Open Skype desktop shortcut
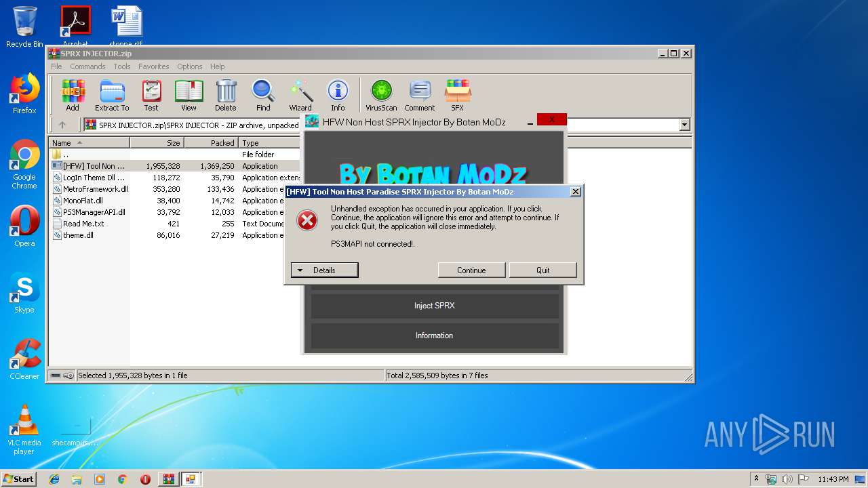Screen dimensions: 868x488 [x=24, y=293]
